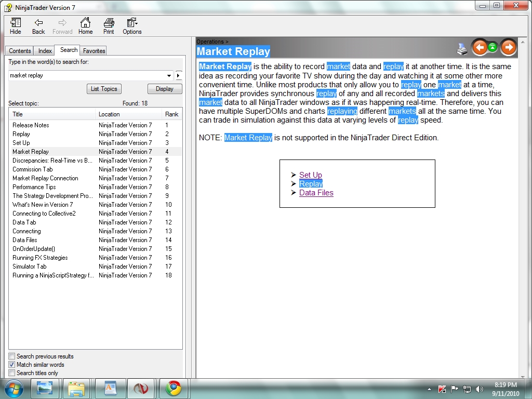This screenshot has height=399, width=532.
Task: Sort results by Location column header
Action: (x=128, y=114)
